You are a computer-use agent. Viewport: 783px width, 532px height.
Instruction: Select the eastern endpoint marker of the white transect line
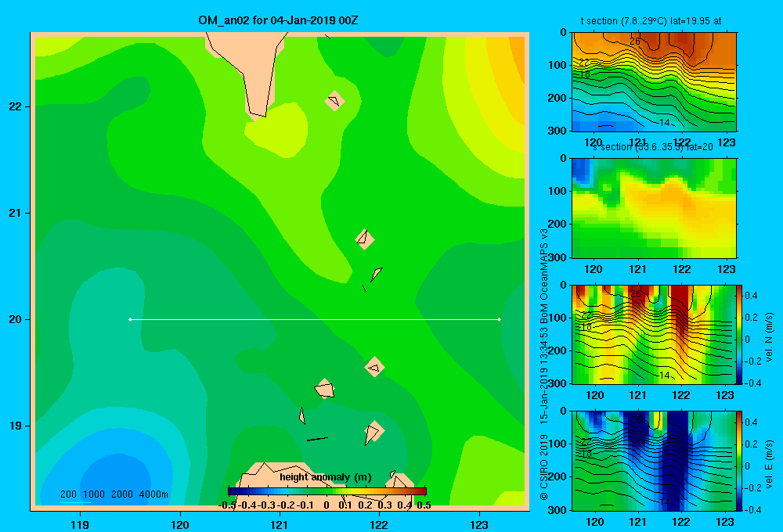pyautogui.click(x=500, y=319)
